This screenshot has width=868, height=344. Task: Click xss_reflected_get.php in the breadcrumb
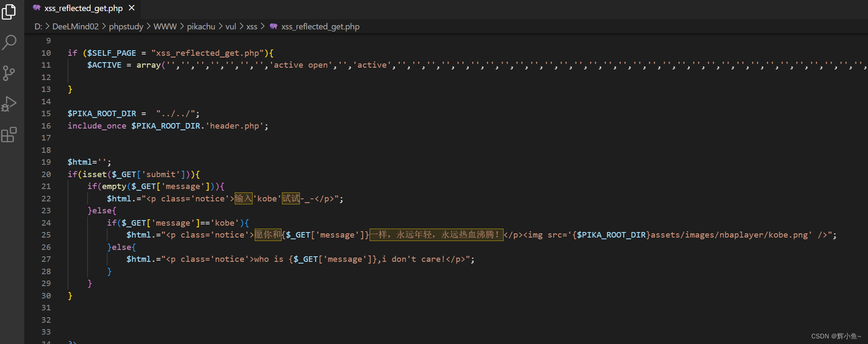click(320, 26)
